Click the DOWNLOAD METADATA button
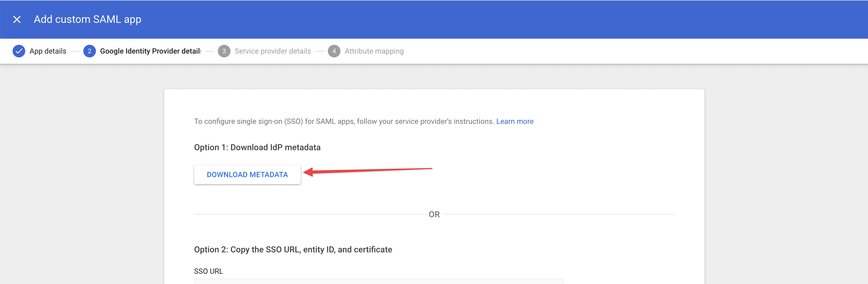 tap(247, 174)
